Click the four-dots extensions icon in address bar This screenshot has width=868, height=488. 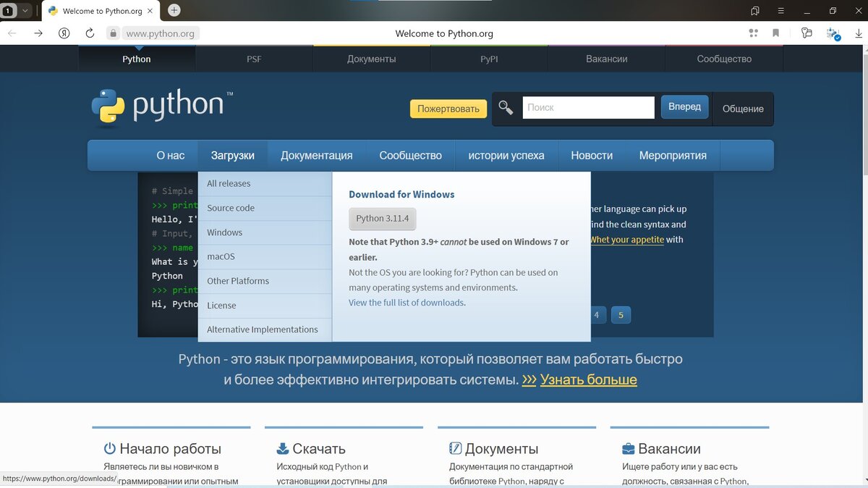754,33
